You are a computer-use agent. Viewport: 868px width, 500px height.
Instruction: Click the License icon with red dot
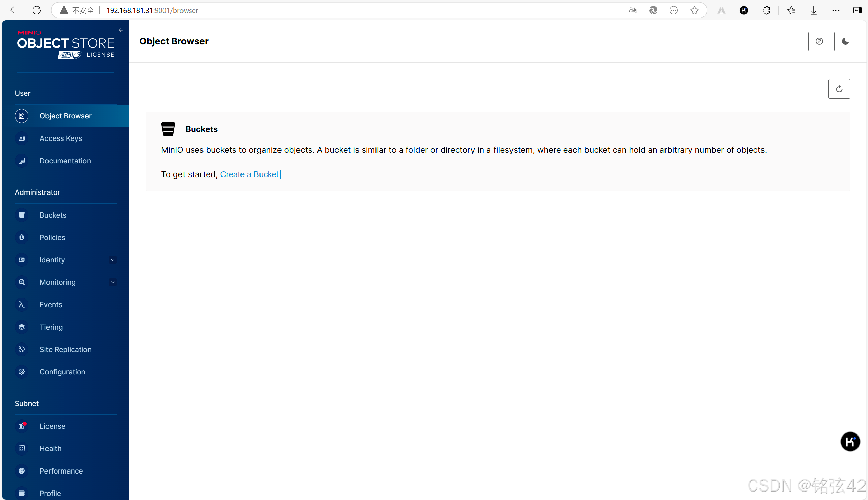(22, 426)
